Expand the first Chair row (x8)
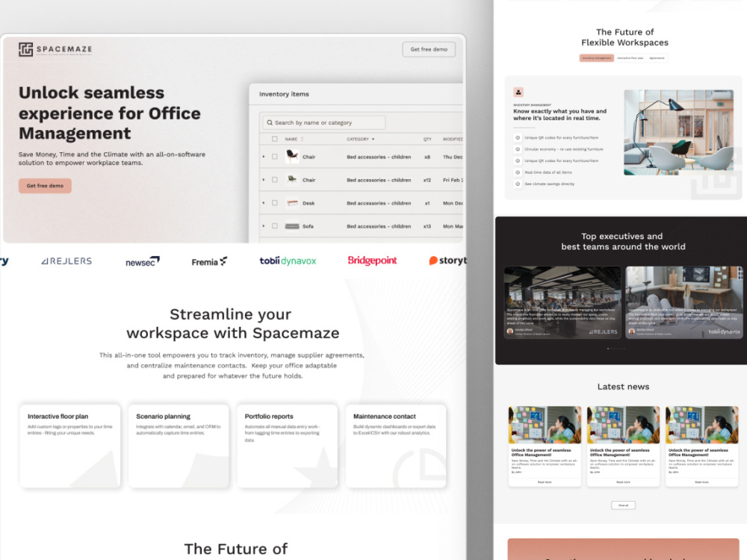Screen dimensions: 747x560 click(x=264, y=157)
